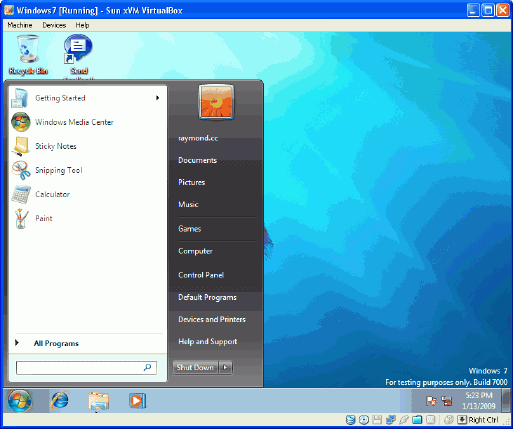Open Internet Explorer from the taskbar
513x429 pixels.
[60, 401]
